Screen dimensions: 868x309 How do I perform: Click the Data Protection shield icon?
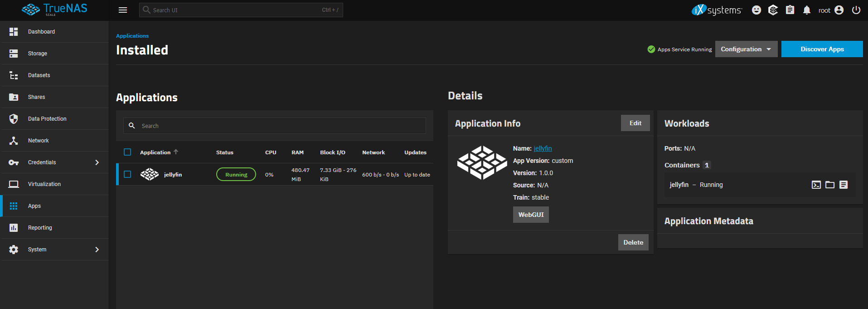coord(14,119)
